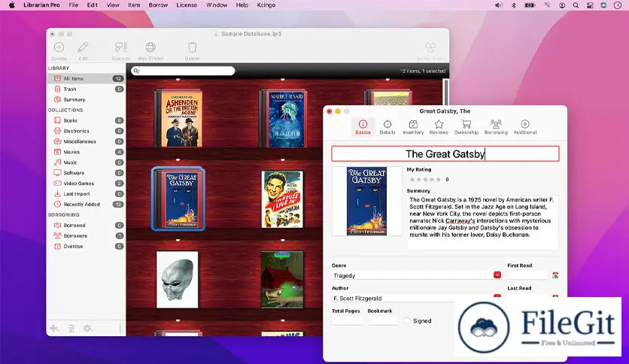Screen dimensions: 629x364
Task: Select All Items in Library sidebar
Action: click(x=86, y=78)
